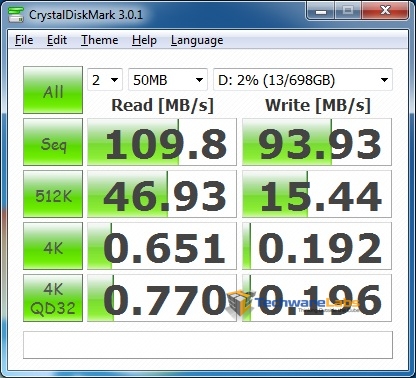Click the 4K QD32 read result 0.770
This screenshot has width=416, height=378.
162,298
